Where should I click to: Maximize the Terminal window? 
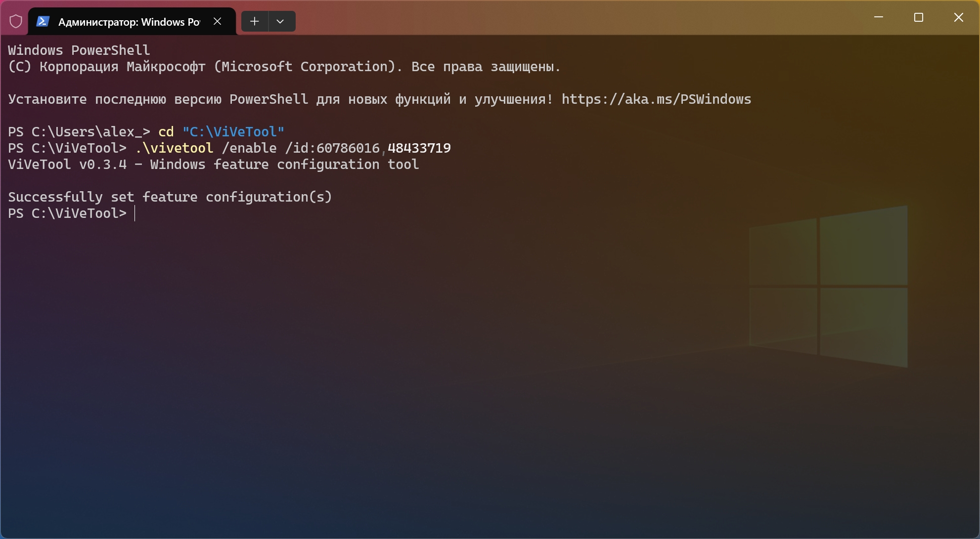(919, 17)
